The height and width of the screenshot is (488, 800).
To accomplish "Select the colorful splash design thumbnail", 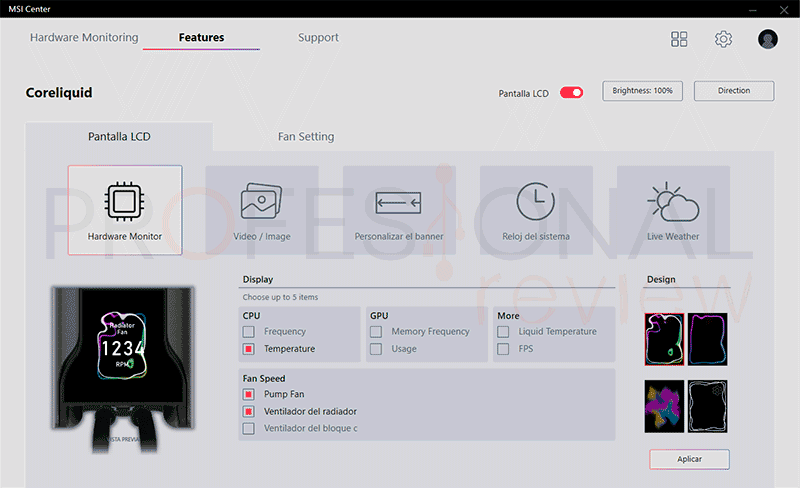I will [x=664, y=406].
